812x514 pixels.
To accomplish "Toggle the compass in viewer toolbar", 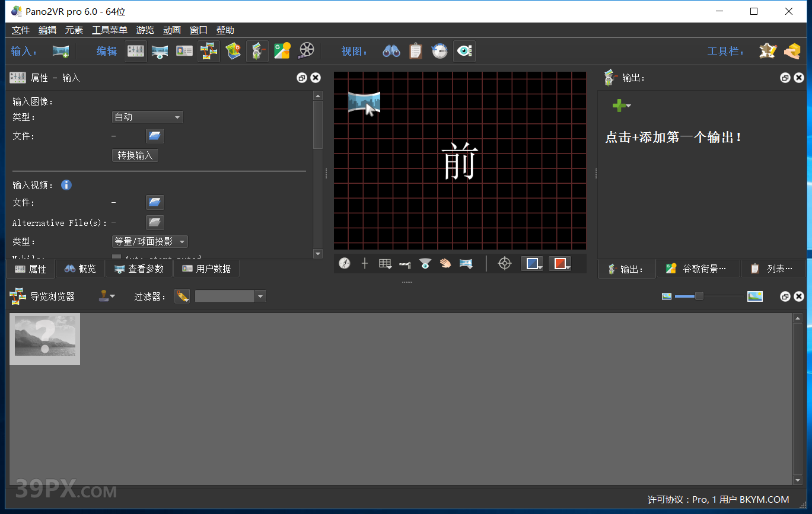I will click(345, 264).
